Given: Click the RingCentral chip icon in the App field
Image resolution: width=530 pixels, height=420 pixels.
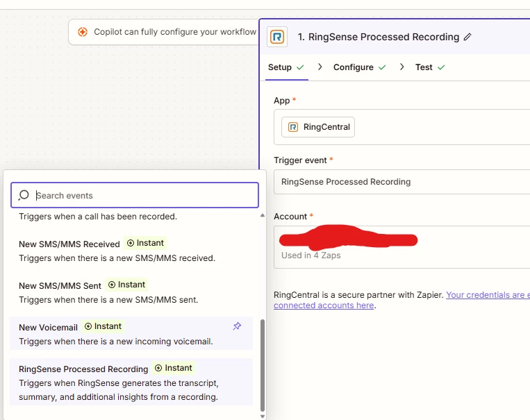Looking at the screenshot, I should tap(293, 127).
